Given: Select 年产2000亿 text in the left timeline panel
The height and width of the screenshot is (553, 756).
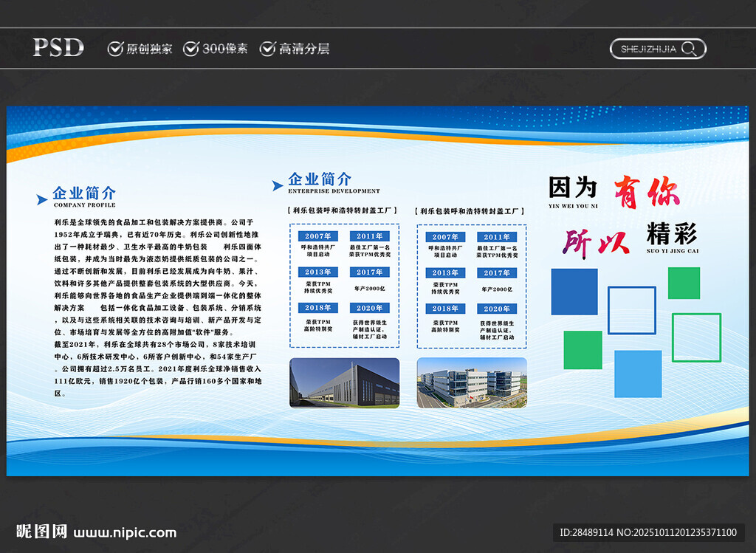Looking at the screenshot, I should (x=370, y=288).
